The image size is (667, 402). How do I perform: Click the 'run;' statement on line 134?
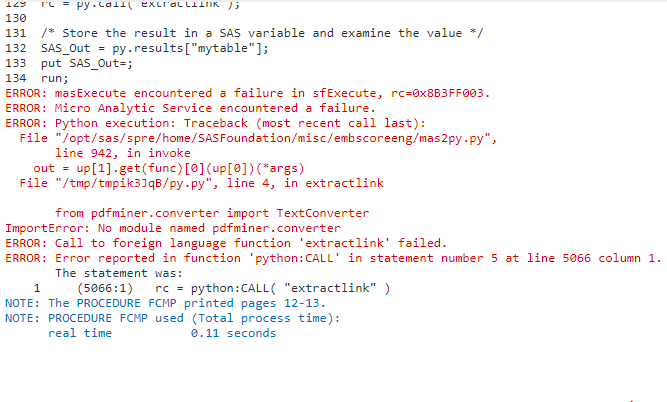pyautogui.click(x=55, y=78)
